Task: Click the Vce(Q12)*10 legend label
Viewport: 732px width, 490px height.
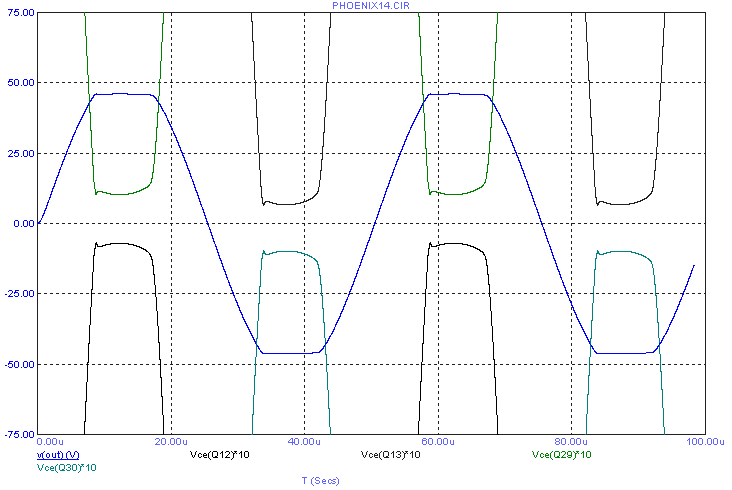Action: coord(219,455)
